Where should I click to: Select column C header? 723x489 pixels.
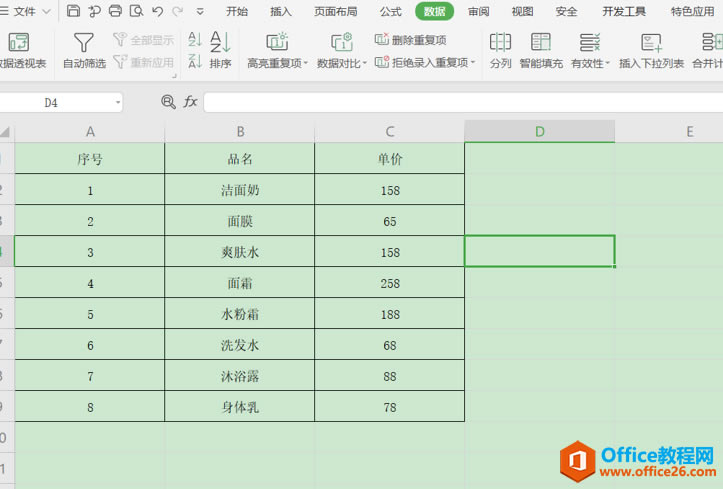(x=390, y=132)
